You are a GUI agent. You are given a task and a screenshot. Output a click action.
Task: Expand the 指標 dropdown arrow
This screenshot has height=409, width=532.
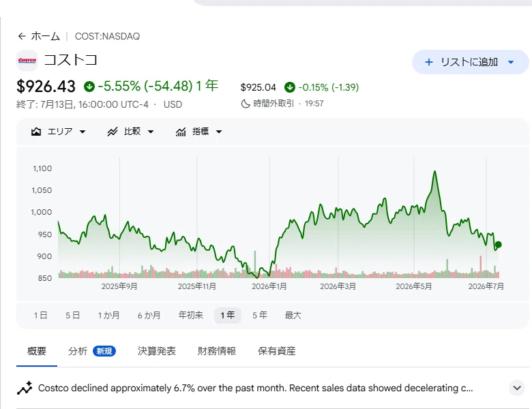click(219, 132)
